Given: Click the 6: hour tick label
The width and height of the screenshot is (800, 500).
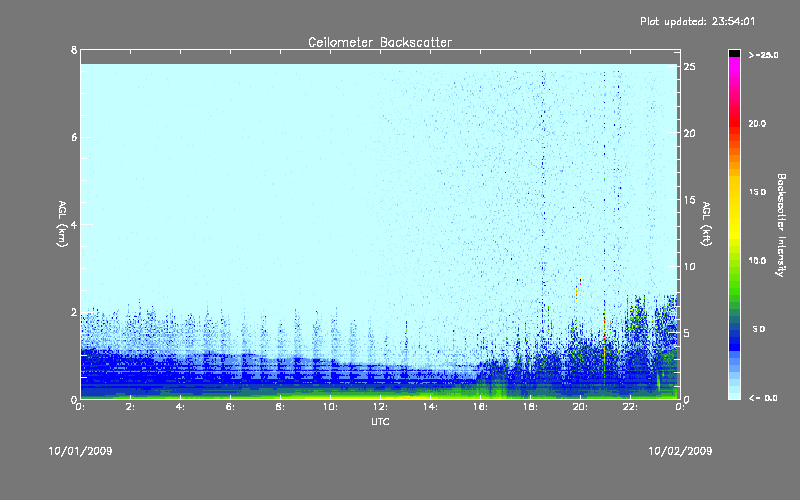Looking at the screenshot, I should point(230,407).
